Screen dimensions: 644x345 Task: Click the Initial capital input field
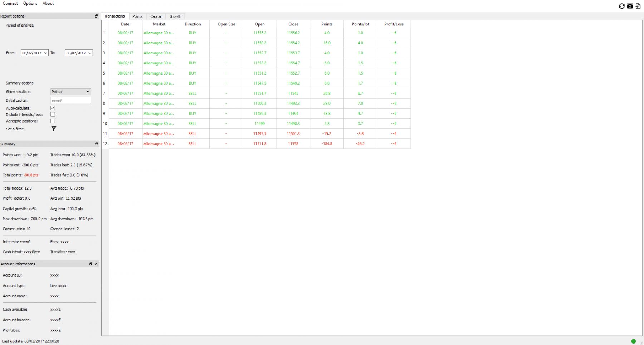[x=71, y=101]
